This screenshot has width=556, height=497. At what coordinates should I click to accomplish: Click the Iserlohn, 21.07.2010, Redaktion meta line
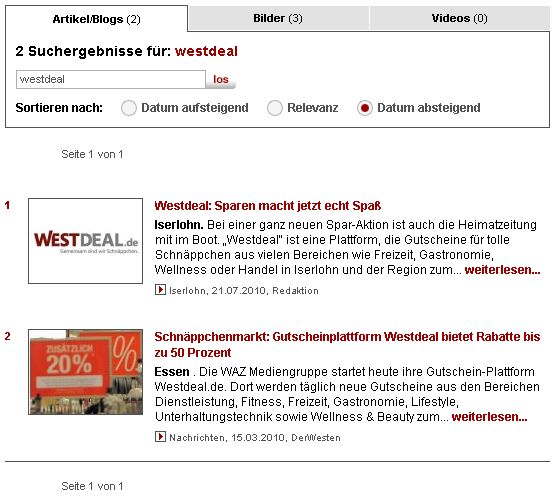[x=237, y=290]
